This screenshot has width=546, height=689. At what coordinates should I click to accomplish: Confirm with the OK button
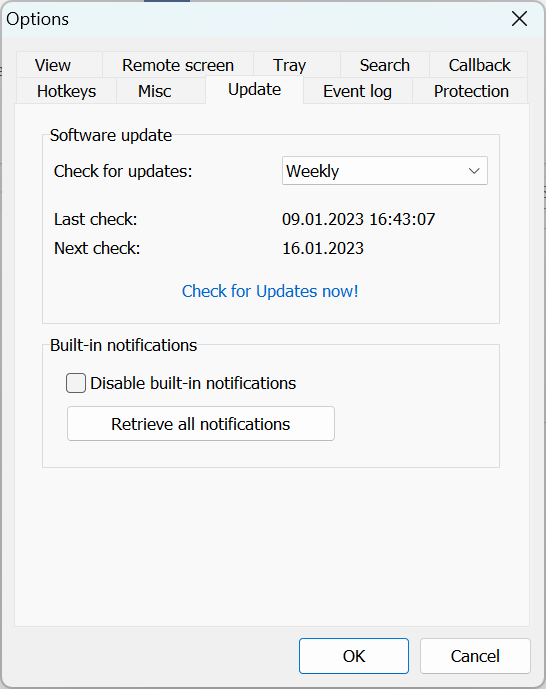[354, 656]
